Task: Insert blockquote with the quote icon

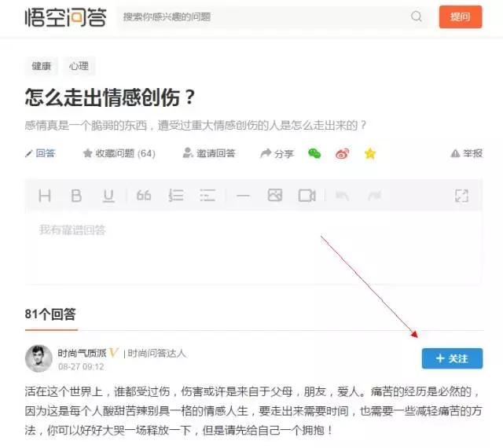Action: [143, 195]
